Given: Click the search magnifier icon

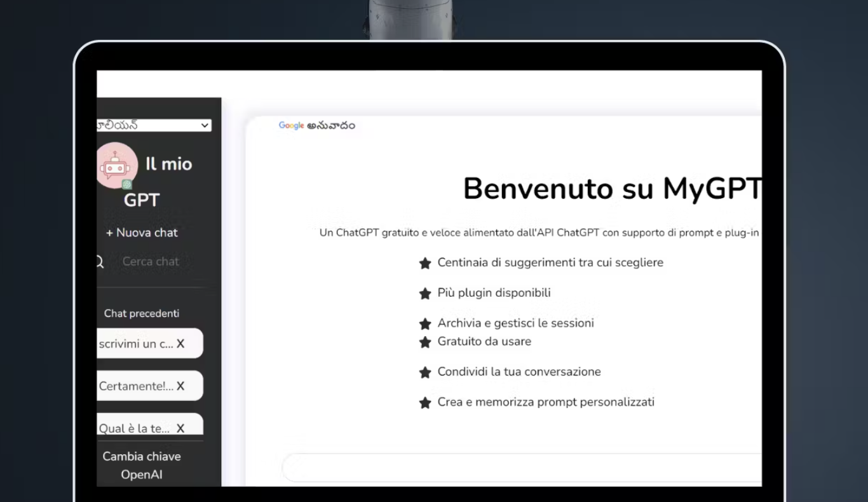Looking at the screenshot, I should pos(100,261).
